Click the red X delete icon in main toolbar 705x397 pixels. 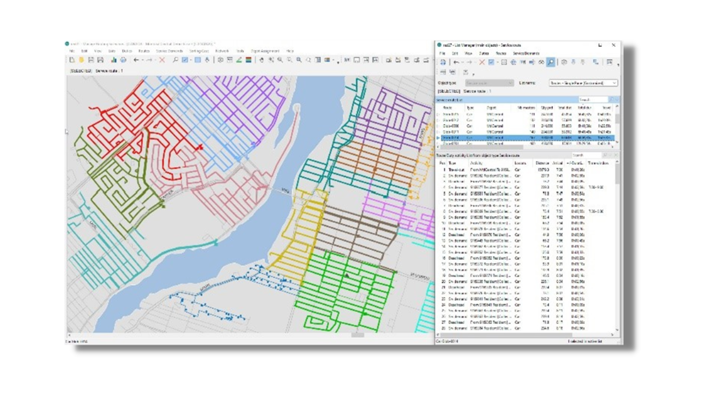click(x=162, y=60)
